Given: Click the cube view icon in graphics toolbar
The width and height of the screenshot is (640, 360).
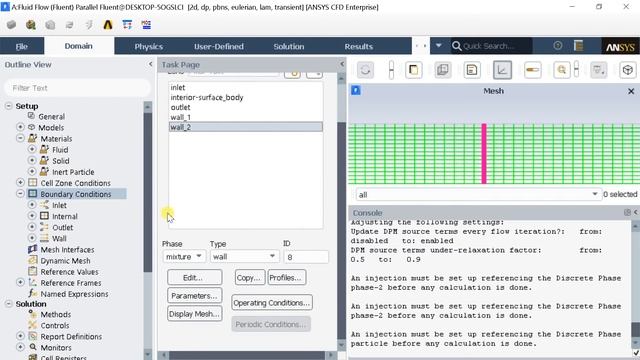Looking at the screenshot, I should 628,70.
